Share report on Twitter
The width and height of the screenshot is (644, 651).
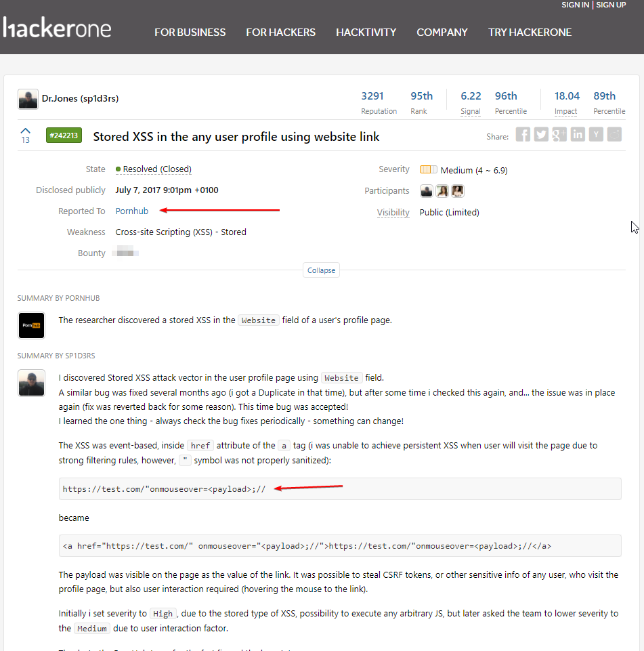coord(541,135)
